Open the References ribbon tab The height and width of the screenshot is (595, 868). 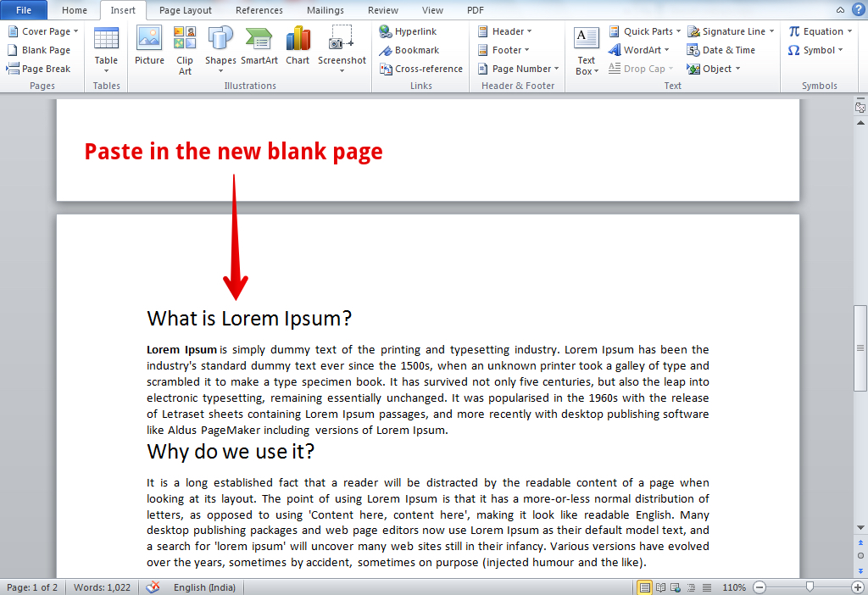tap(259, 9)
